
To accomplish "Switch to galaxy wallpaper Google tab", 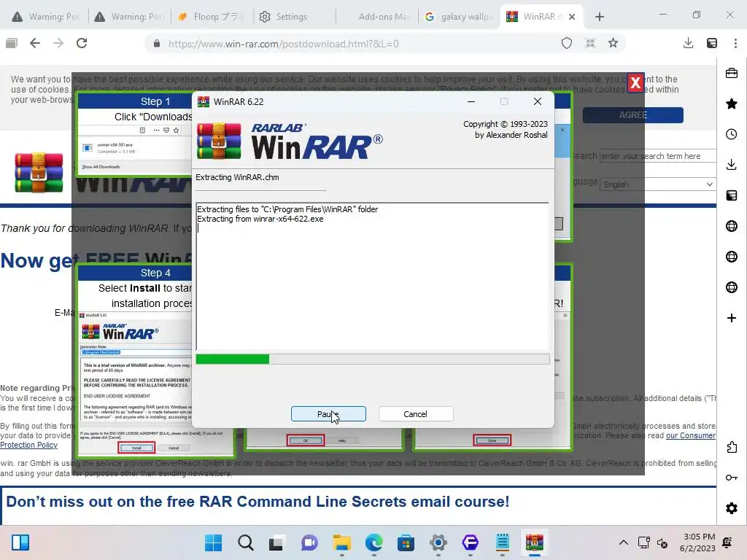I will coord(459,17).
